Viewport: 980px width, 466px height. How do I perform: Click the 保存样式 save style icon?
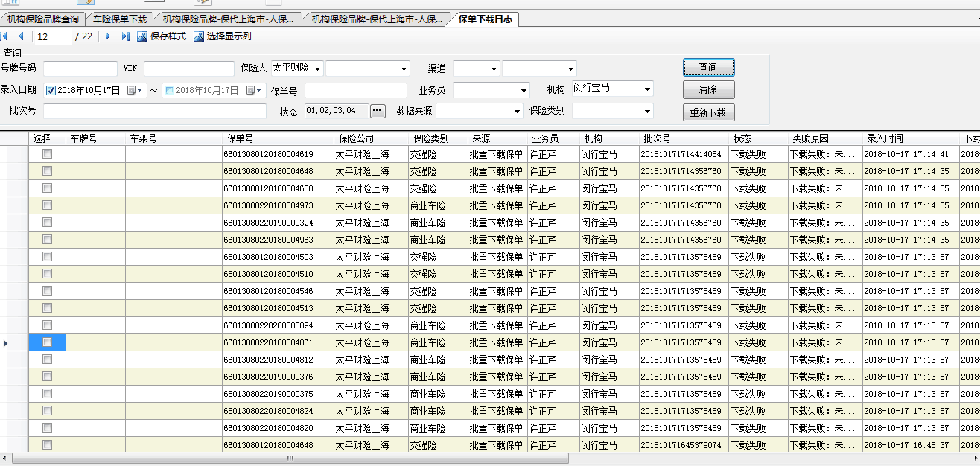[x=142, y=36]
